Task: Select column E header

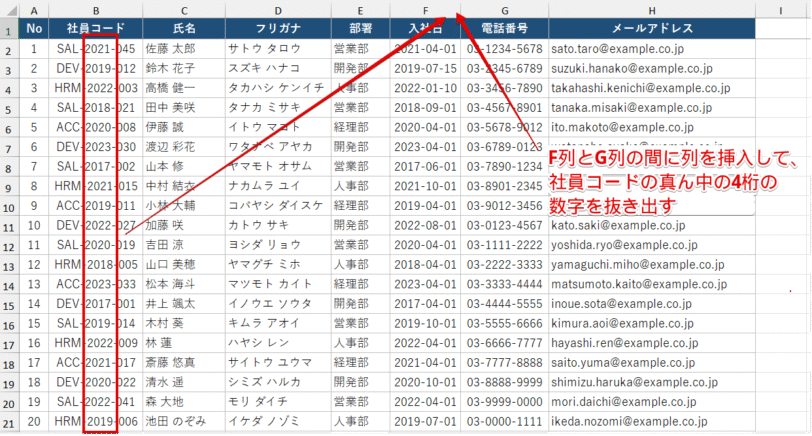Action: (360, 10)
